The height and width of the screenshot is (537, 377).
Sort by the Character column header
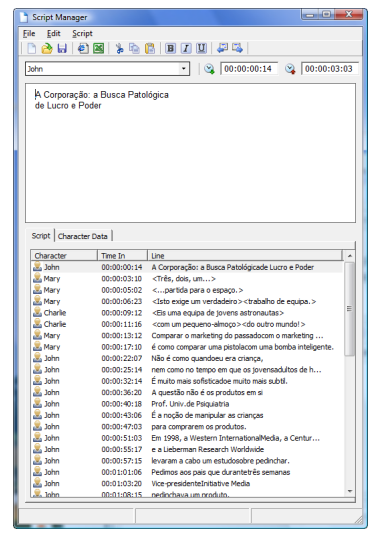(64, 256)
